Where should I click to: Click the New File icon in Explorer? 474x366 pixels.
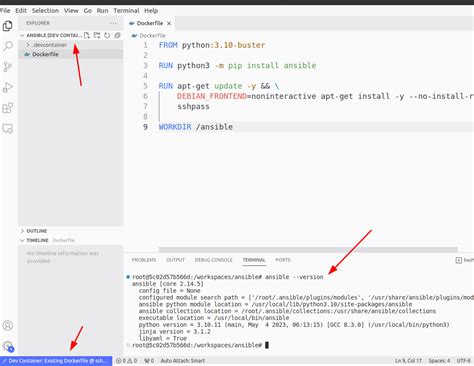point(87,35)
